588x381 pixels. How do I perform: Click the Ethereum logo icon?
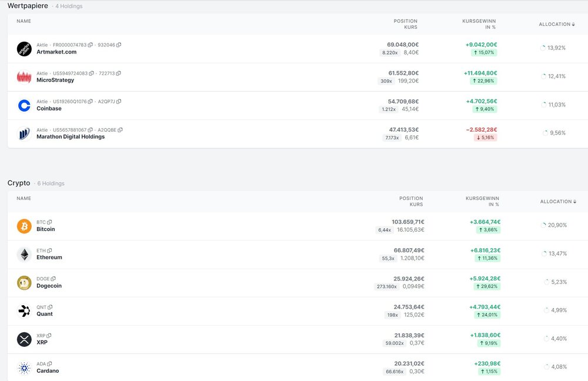tap(24, 255)
